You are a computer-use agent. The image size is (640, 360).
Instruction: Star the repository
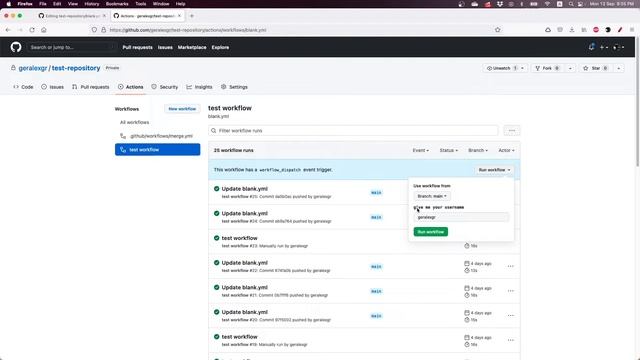pos(596,68)
